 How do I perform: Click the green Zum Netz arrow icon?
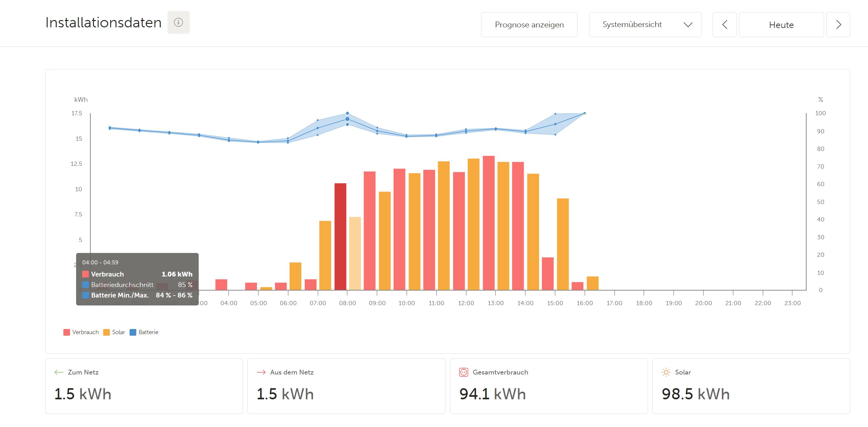click(x=59, y=372)
